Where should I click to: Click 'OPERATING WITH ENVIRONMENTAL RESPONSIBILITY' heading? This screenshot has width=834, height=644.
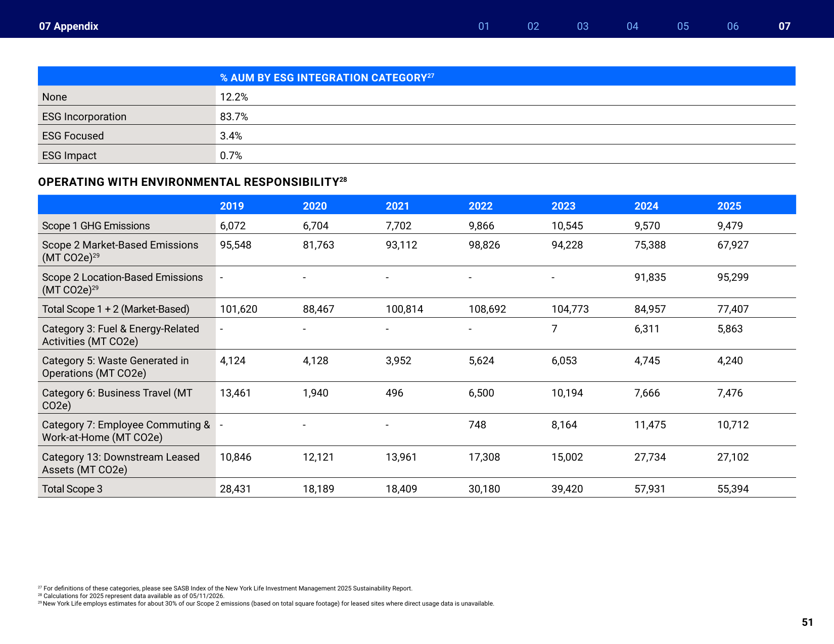[193, 182]
